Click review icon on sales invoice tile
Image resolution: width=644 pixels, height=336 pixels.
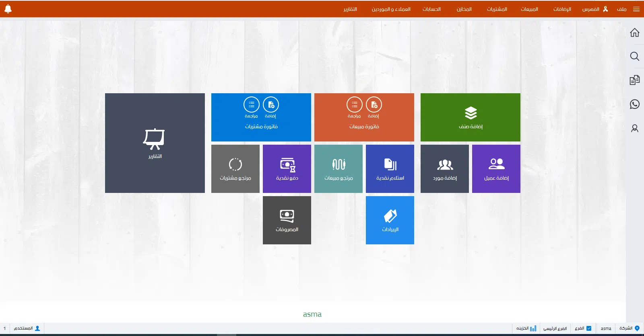pyautogui.click(x=354, y=105)
